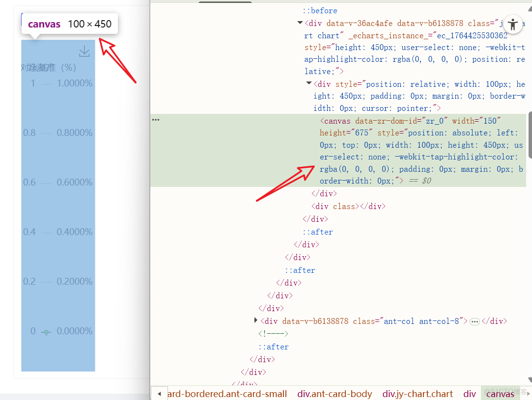Expand the ant-col ant-col-8 div node

pyautogui.click(x=256, y=320)
